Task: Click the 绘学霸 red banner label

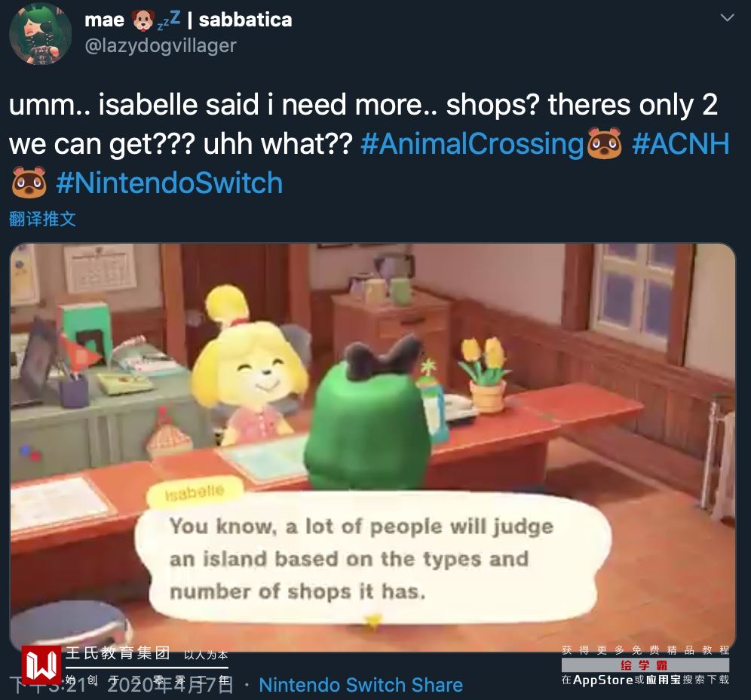Action: click(645, 665)
